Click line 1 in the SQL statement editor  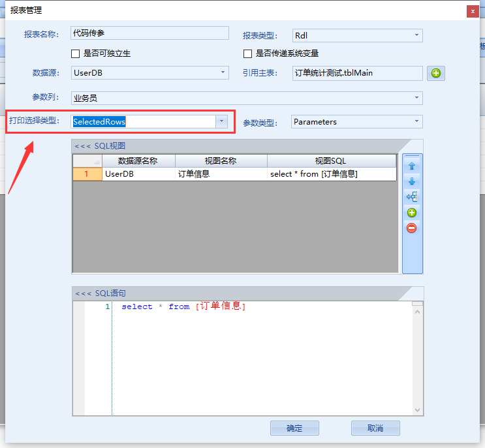[183, 306]
